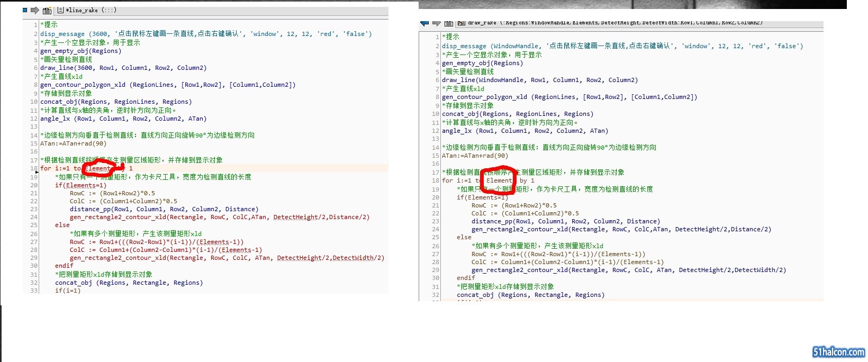
Task: Select disp_message (WindowHandle, ...) line in draw_rake
Action: click(622, 46)
